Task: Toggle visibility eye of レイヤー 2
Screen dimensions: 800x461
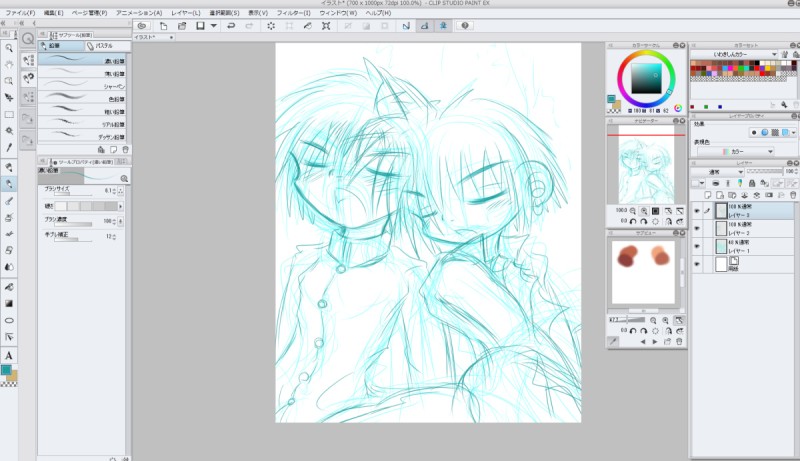Action: point(697,228)
